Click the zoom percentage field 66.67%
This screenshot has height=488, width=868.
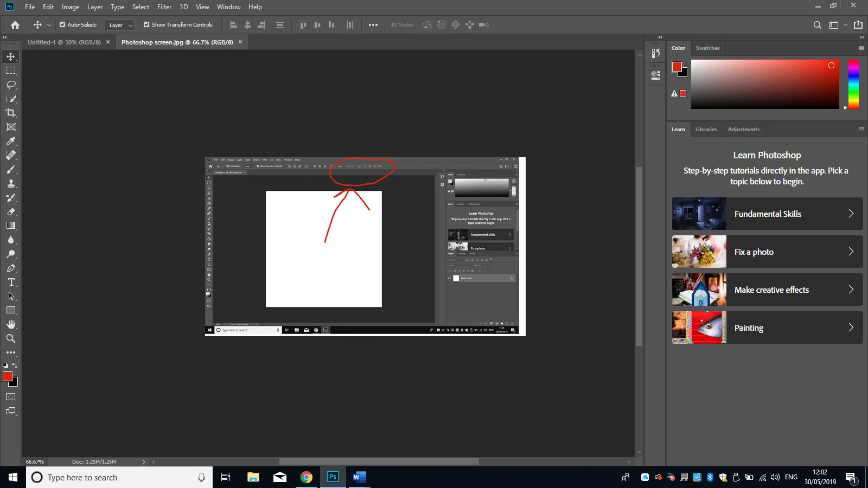[x=35, y=462]
